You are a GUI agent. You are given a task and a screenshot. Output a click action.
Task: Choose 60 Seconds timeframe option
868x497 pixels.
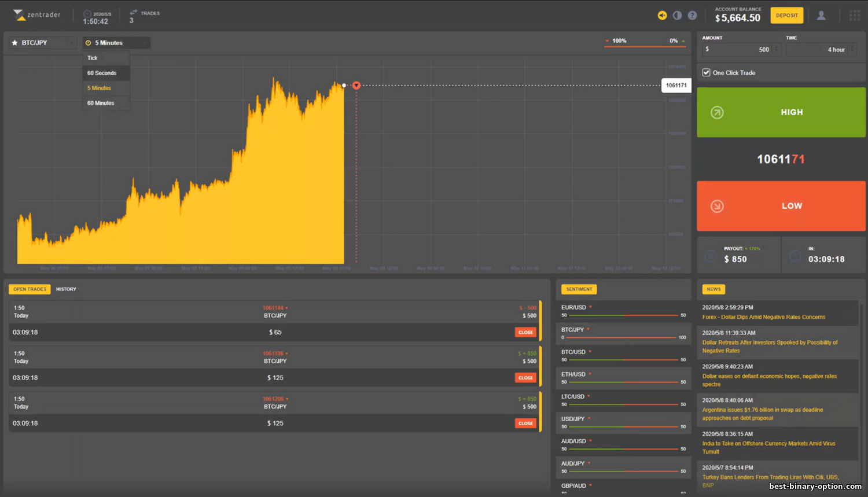(x=106, y=73)
